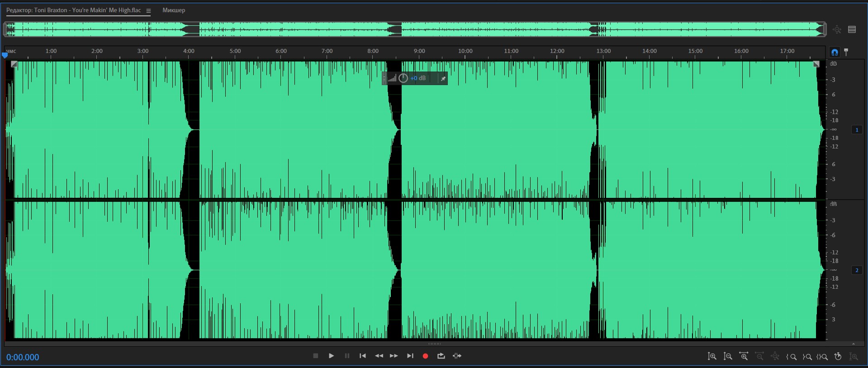Toggle loop playback in the transport
Screen dimensions: 868x368
coord(441,356)
